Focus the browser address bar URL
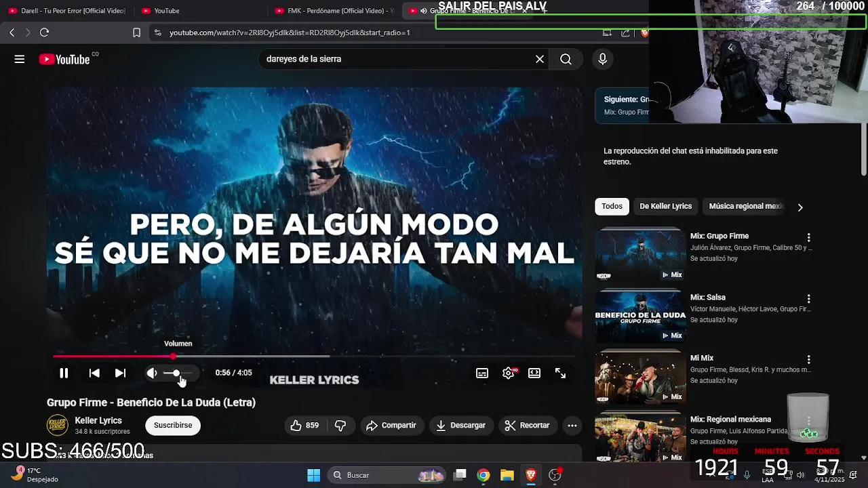The image size is (868, 488). pos(290,33)
